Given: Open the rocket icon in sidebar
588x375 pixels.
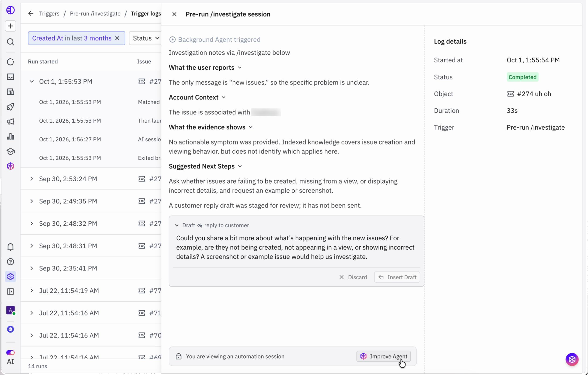Looking at the screenshot, I should pyautogui.click(x=10, y=107).
